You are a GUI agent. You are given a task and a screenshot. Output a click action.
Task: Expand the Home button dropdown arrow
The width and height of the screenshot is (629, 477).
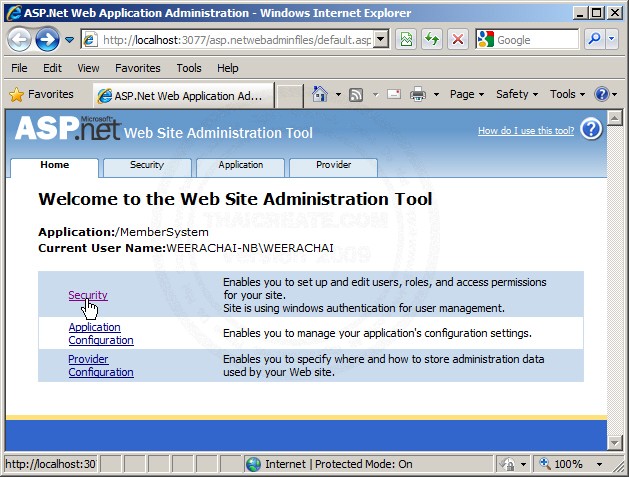(x=338, y=95)
